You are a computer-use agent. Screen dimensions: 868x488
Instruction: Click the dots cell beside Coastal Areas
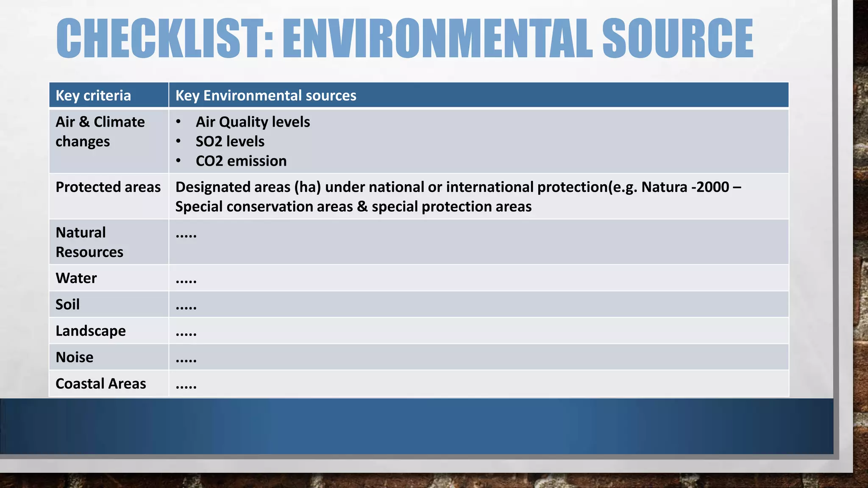pyautogui.click(x=479, y=383)
